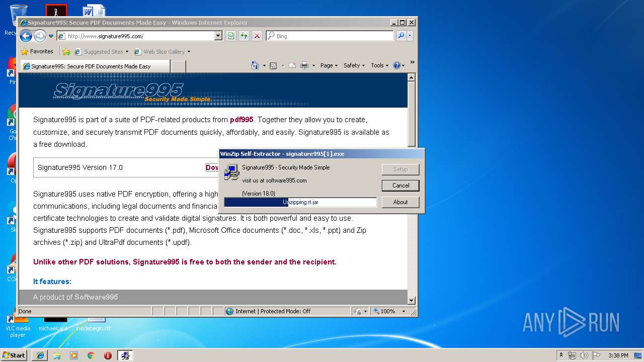
Task: Open Google Chrome taskbar icon
Action: coord(91,355)
